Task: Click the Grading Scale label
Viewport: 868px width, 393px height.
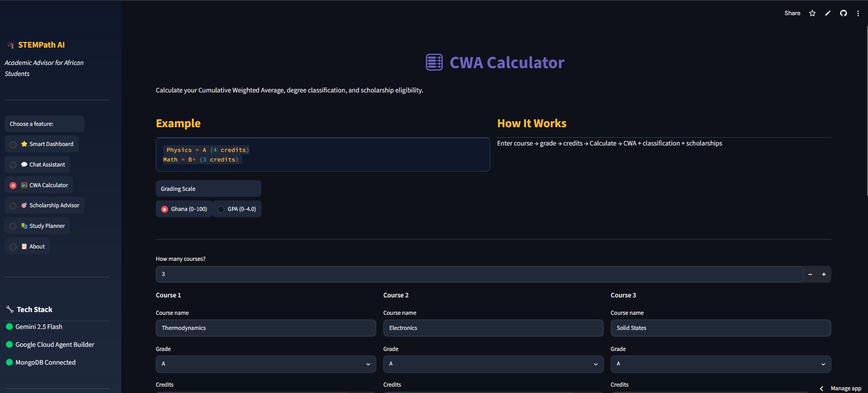Action: (178, 189)
